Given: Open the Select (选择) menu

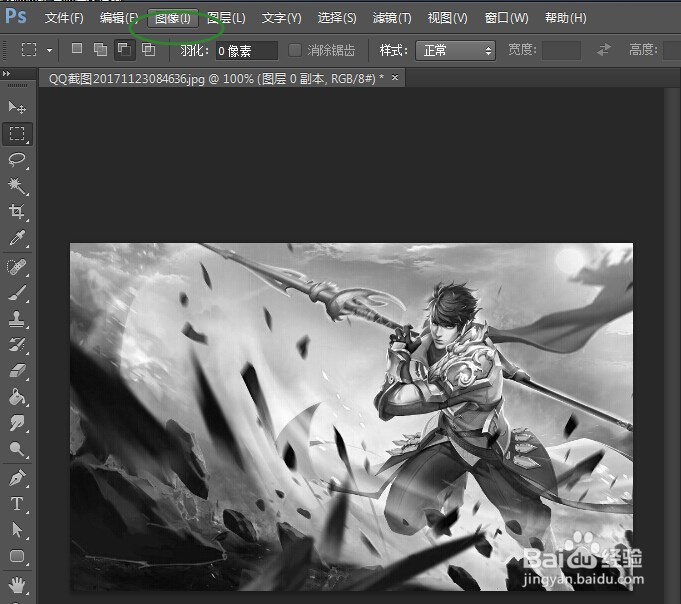Looking at the screenshot, I should click(337, 18).
